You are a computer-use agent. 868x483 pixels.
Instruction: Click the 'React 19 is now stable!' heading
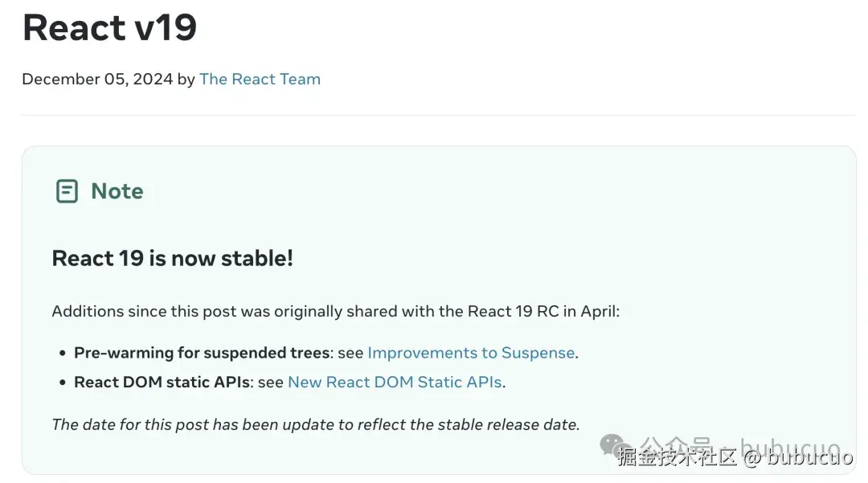click(x=172, y=258)
